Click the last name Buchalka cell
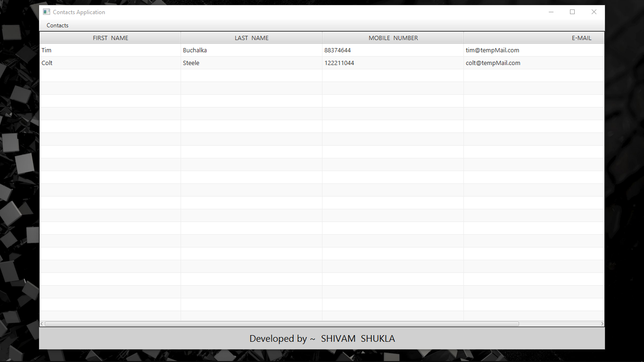644x362 pixels. (x=195, y=50)
